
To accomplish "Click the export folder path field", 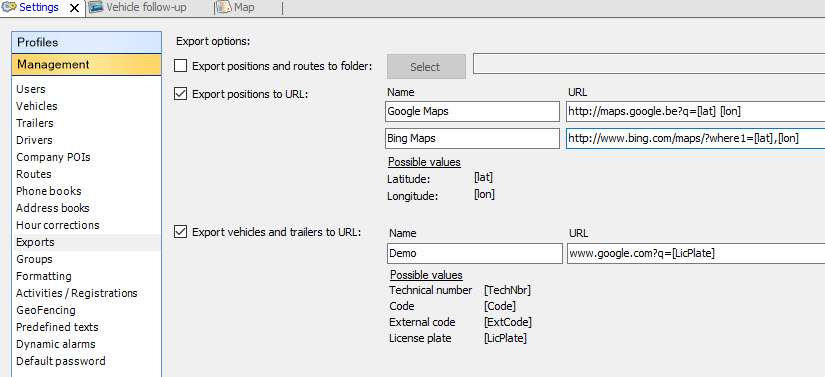I will [649, 63].
